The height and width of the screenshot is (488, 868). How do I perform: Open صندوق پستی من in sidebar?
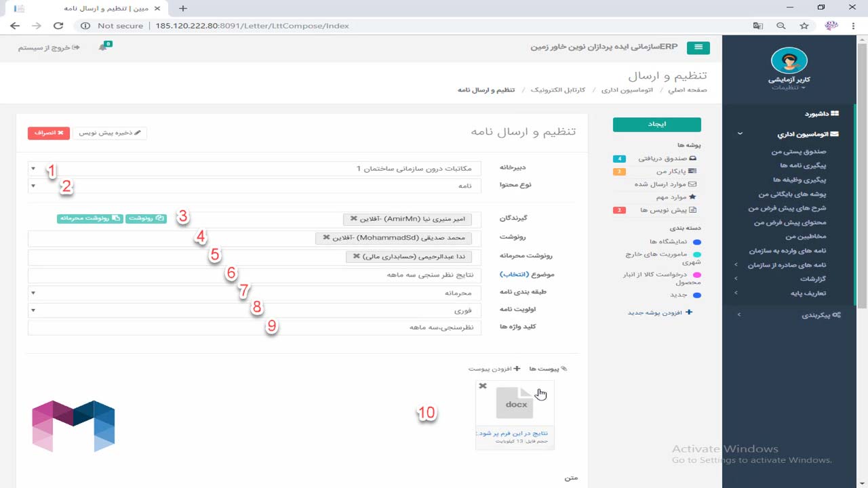[x=799, y=152]
